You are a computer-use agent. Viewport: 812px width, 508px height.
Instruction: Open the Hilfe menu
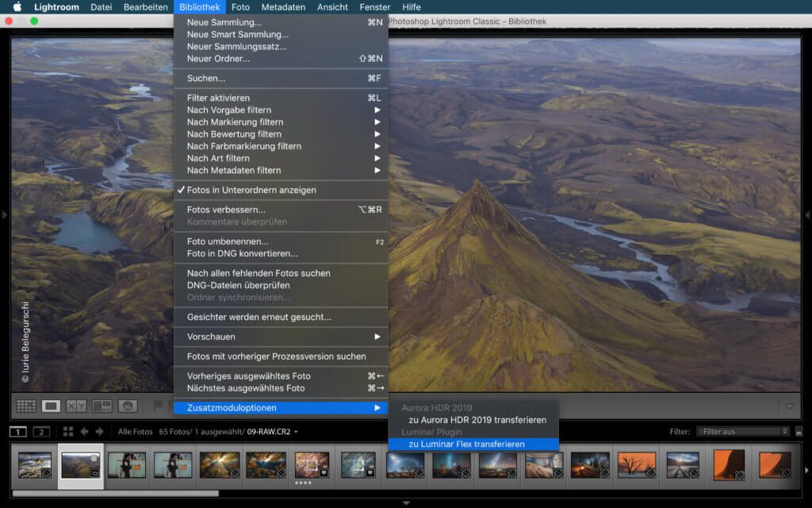412,7
